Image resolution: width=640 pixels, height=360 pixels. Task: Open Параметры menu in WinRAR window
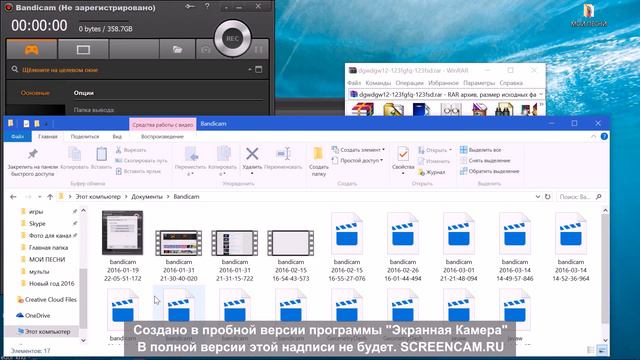[479, 83]
